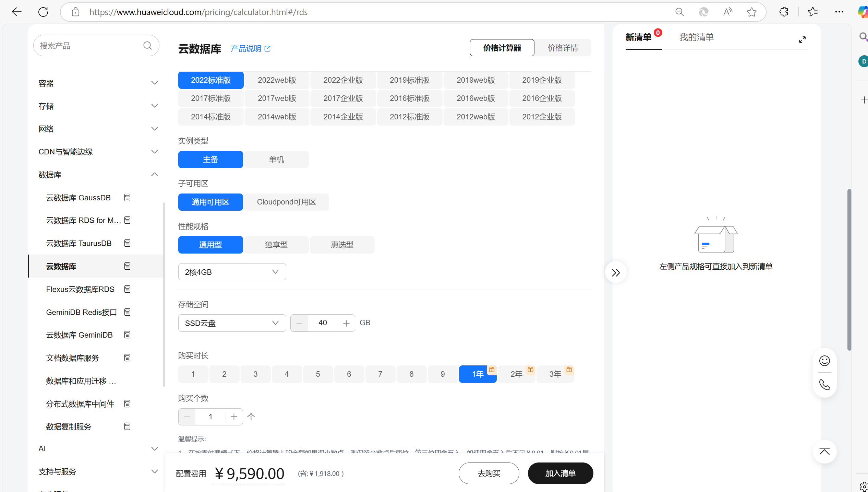Click the phone contact icon
Image resolution: width=868 pixels, height=492 pixels.
[x=824, y=385]
